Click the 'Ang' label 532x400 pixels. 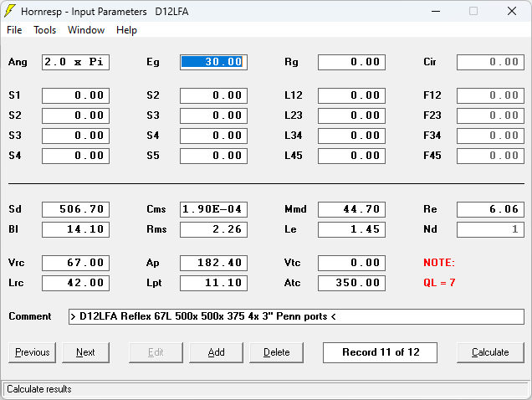point(18,62)
